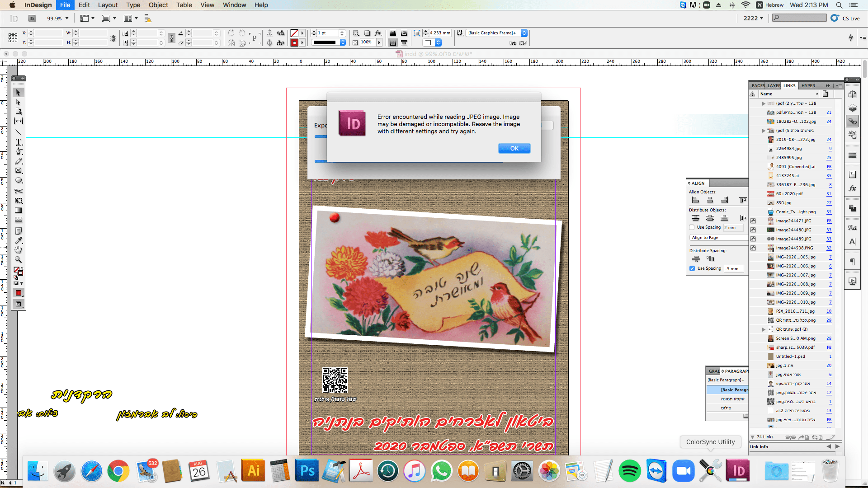Switch to the LAYER tab in panel group
This screenshot has width=868, height=488.
pyautogui.click(x=774, y=85)
